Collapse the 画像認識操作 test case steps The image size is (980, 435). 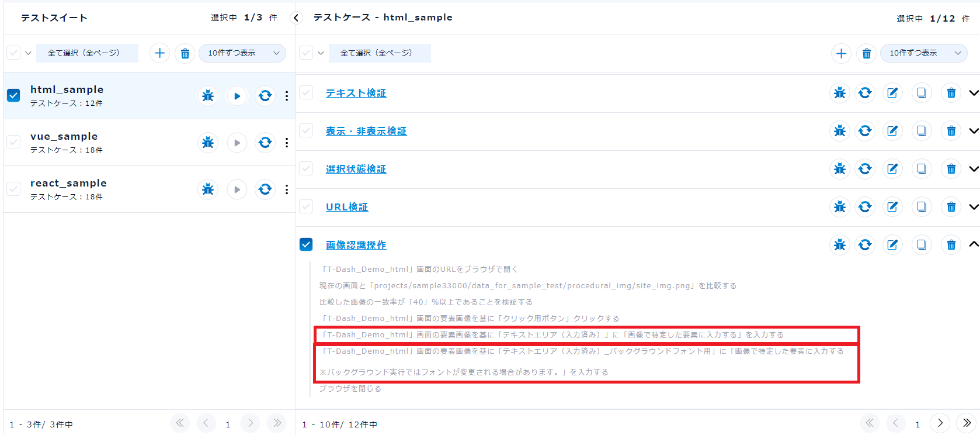point(973,244)
